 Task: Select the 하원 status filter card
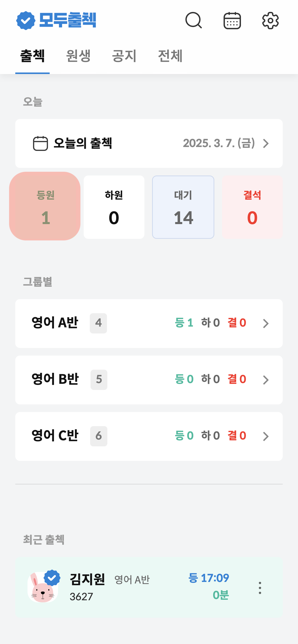[x=114, y=207]
